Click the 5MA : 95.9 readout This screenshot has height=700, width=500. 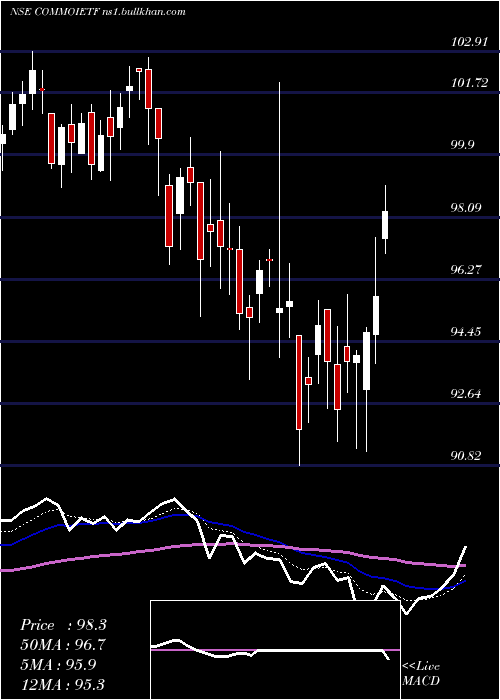click(x=58, y=664)
